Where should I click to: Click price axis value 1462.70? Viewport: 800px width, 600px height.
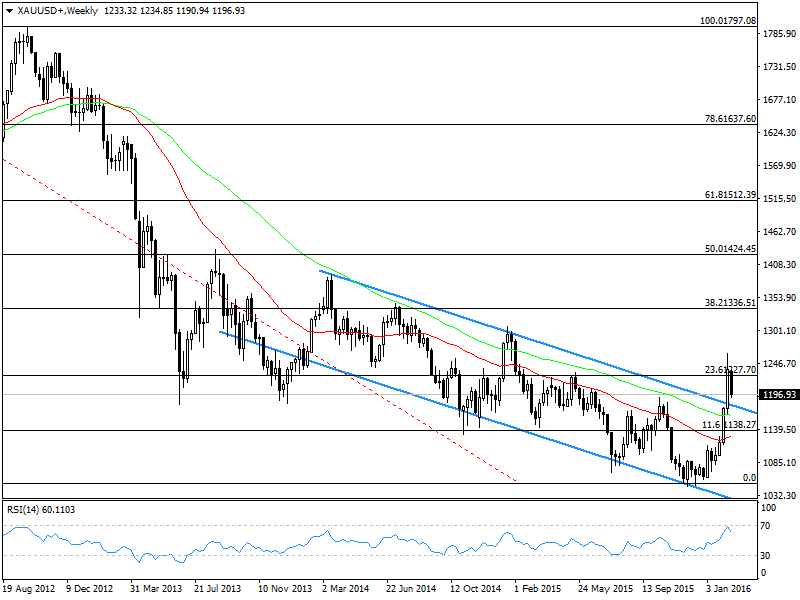[x=780, y=232]
